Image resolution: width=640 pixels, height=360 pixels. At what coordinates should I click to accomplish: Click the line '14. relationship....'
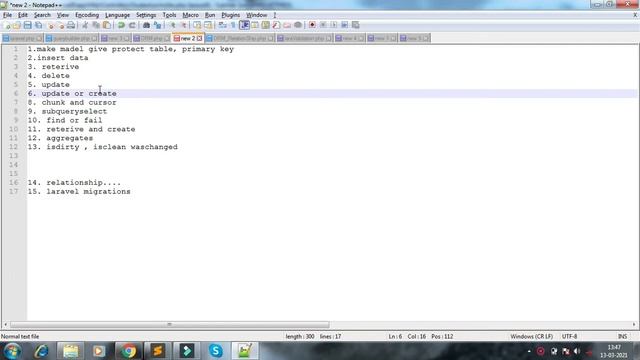(74, 182)
